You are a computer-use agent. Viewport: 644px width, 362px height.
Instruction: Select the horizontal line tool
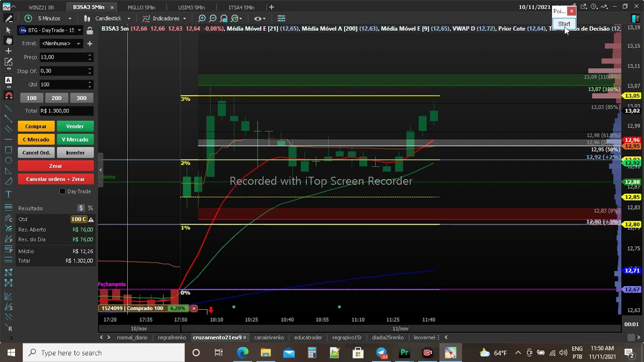pyautogui.click(x=9, y=139)
